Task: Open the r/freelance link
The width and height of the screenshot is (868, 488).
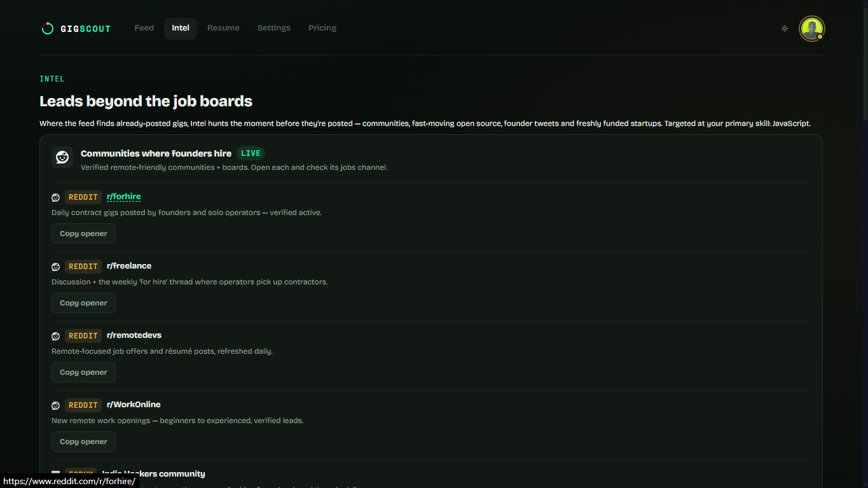Action: click(129, 266)
